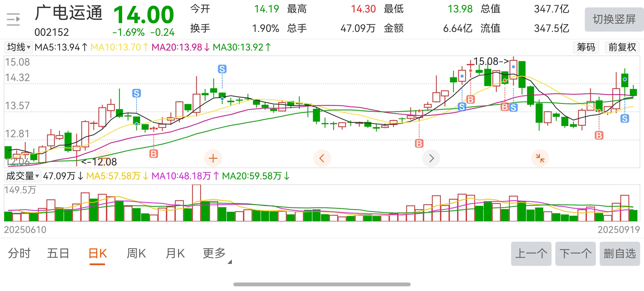Tap the volume MA5:57.58万 label

[117, 176]
